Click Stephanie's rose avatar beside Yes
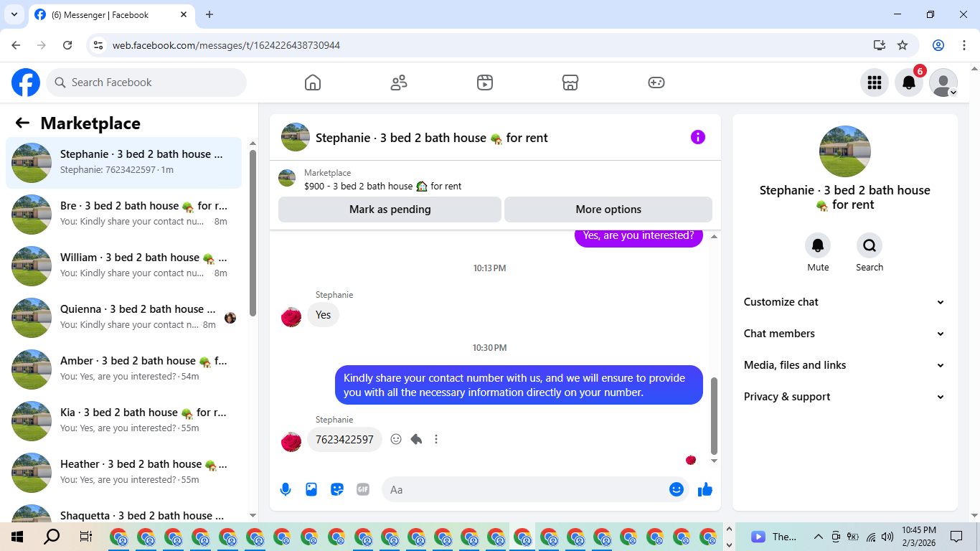980x551 pixels. [291, 316]
